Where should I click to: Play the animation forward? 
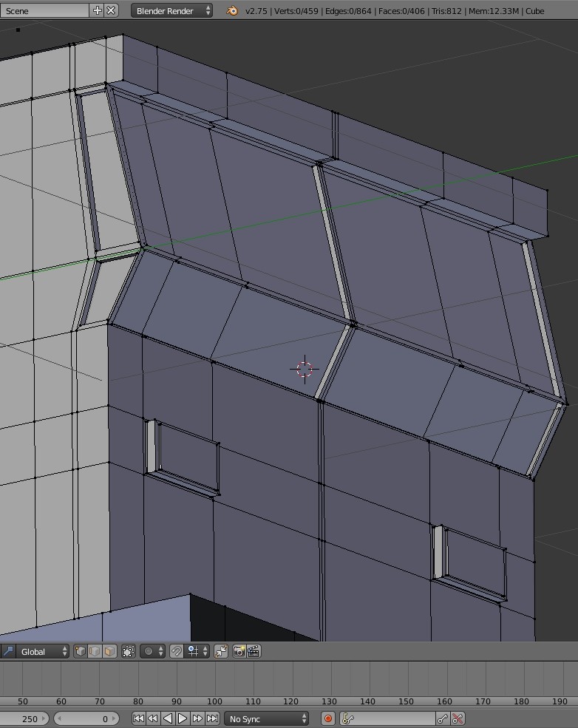click(183, 718)
